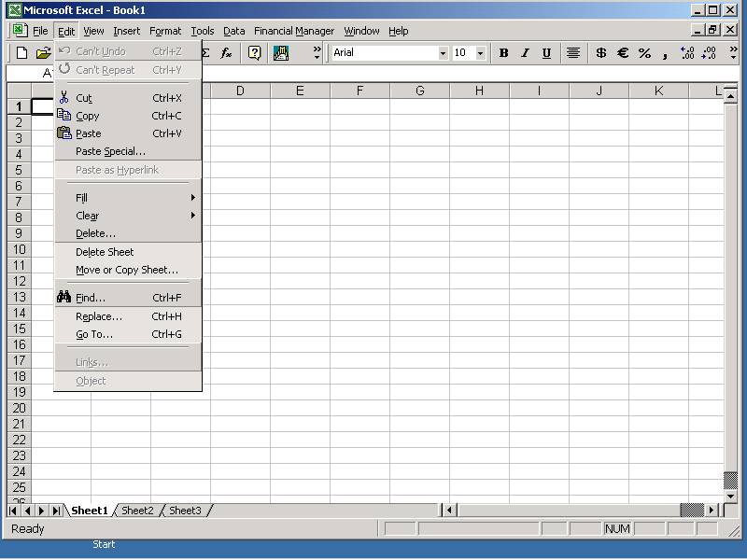Viewport: 747px width, 560px height.
Task: Select Delete Sheet in Edit menu
Action: pyautogui.click(x=105, y=252)
